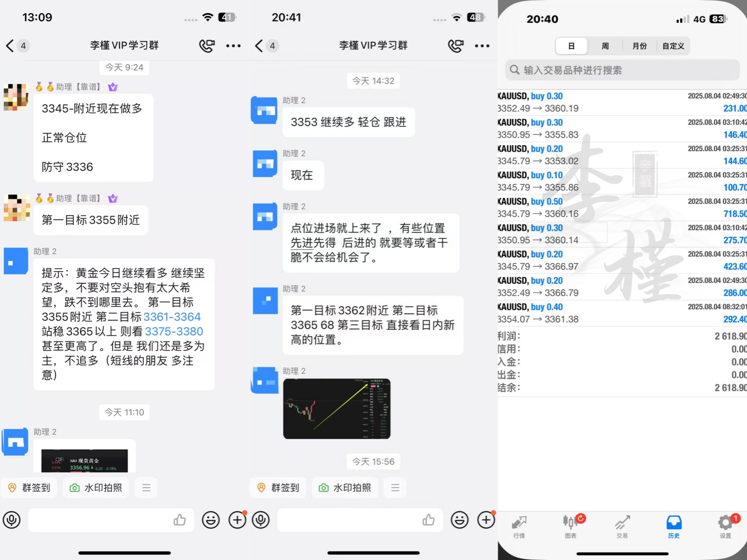Tap 利润 total value 2 618.90
Image resolution: width=747 pixels, height=560 pixels.
point(731,336)
